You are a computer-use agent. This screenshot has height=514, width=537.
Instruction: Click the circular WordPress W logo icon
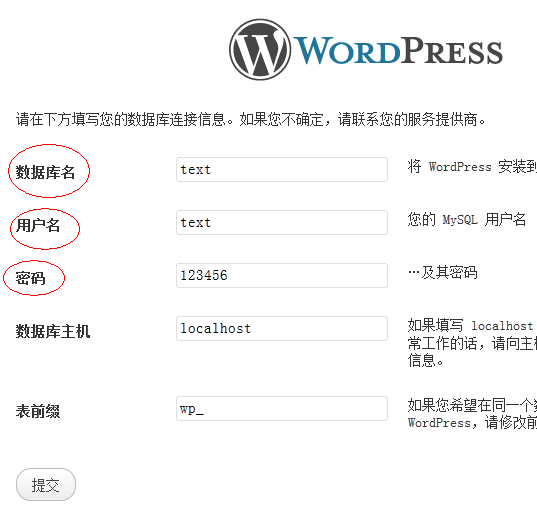tap(260, 50)
